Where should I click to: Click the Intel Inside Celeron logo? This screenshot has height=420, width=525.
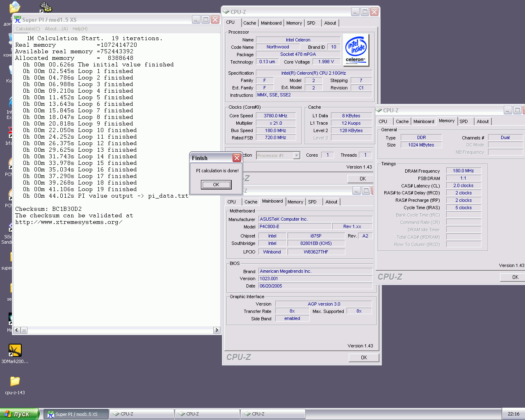pos(356,50)
